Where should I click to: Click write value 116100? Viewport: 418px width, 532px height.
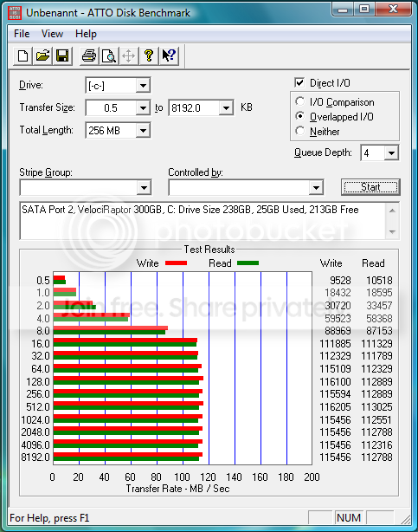335,382
